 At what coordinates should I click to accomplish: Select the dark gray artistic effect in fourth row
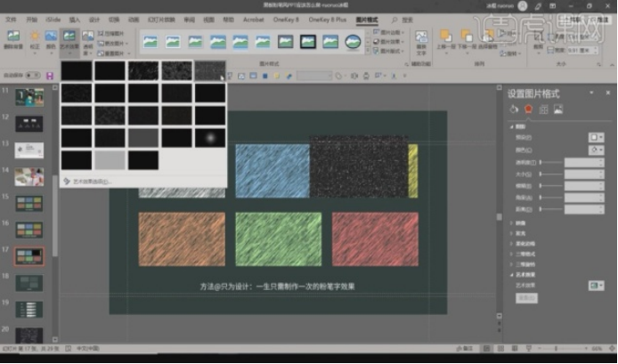[143, 138]
